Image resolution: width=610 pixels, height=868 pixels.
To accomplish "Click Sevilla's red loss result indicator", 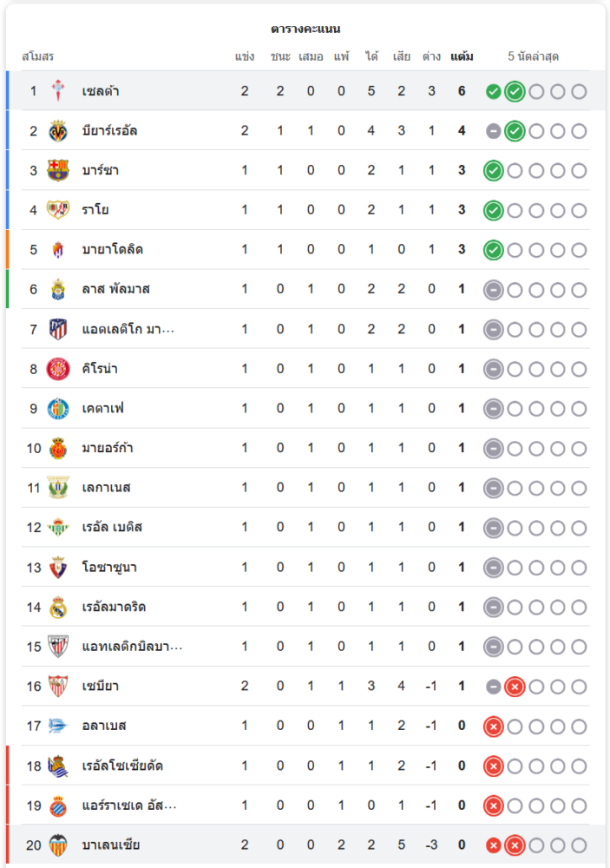I will [515, 687].
